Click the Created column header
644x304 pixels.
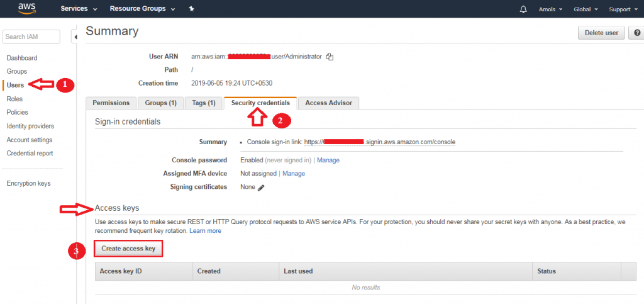pos(236,271)
